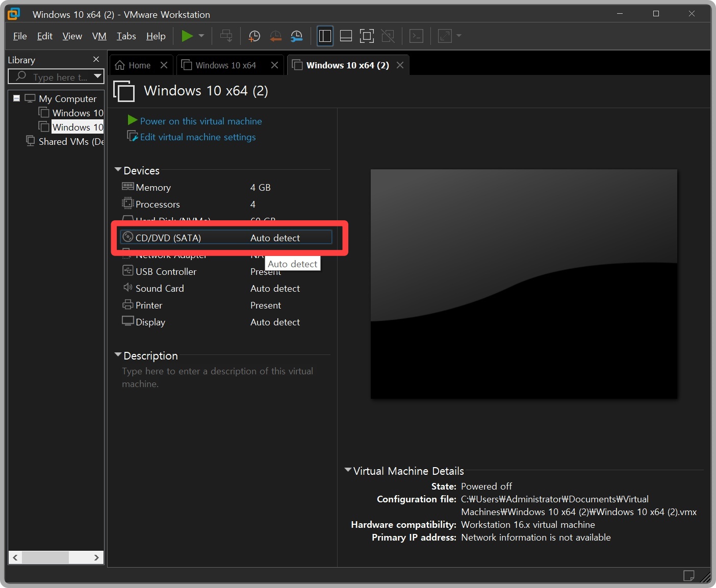Close the Library panel
The image size is (716, 588).
coord(96,60)
